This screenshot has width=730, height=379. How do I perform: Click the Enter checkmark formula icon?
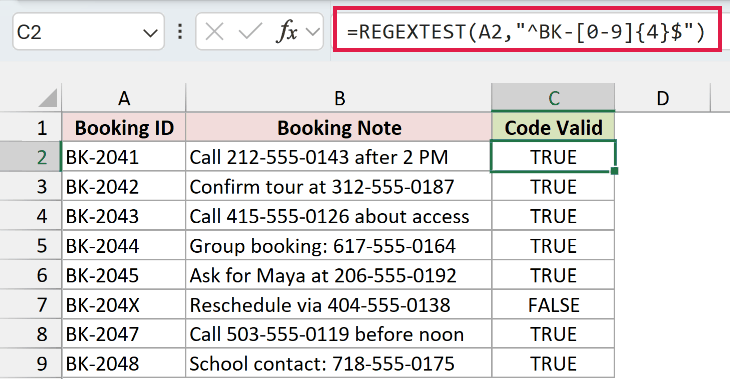click(250, 32)
